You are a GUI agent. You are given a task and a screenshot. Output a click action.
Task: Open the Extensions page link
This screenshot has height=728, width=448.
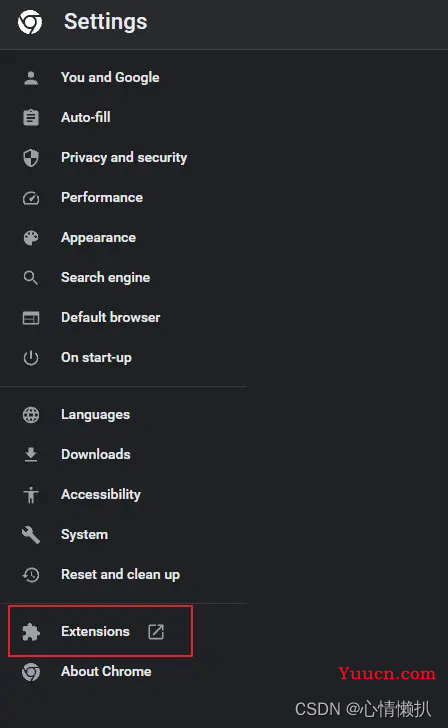click(x=100, y=631)
